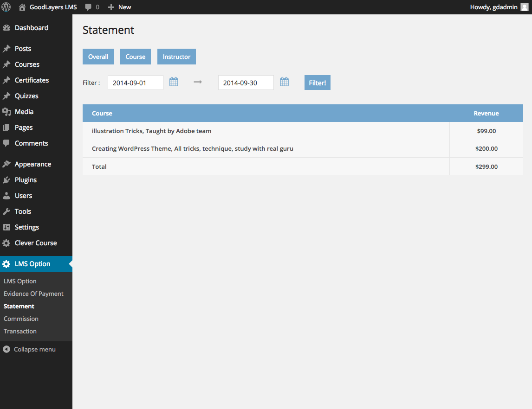Click the $299.00 total value
532x409 pixels.
pos(486,167)
